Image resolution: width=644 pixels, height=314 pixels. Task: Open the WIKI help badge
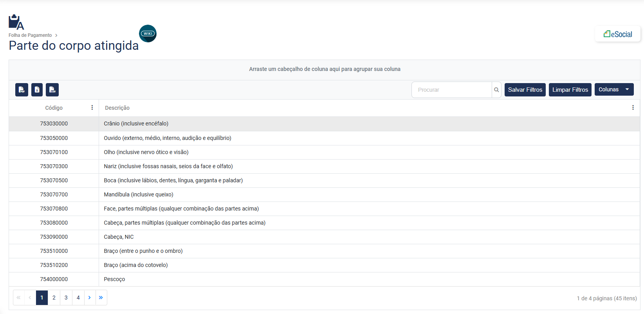click(x=148, y=34)
